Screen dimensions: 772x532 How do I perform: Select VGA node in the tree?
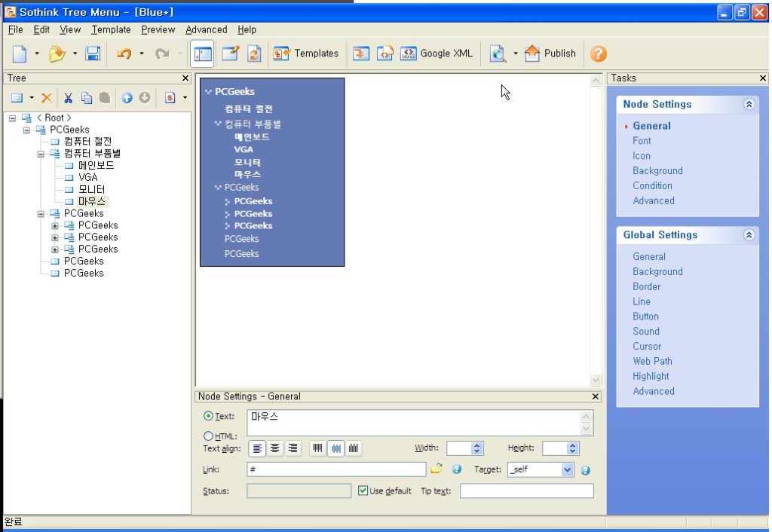[x=88, y=177]
